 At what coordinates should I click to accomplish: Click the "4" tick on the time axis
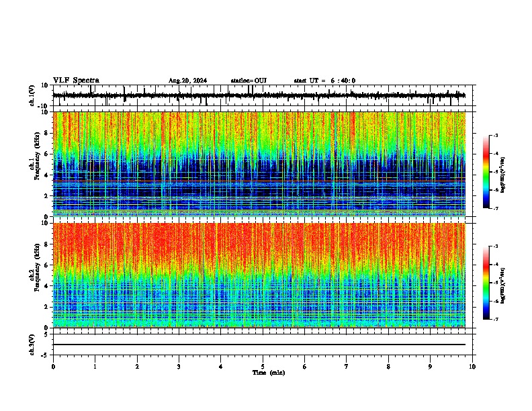tap(220, 367)
